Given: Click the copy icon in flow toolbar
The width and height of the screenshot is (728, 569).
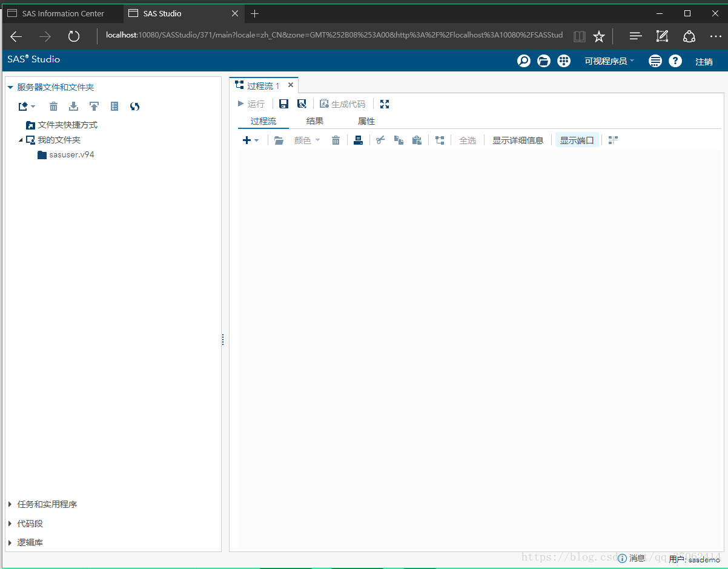Looking at the screenshot, I should [399, 140].
